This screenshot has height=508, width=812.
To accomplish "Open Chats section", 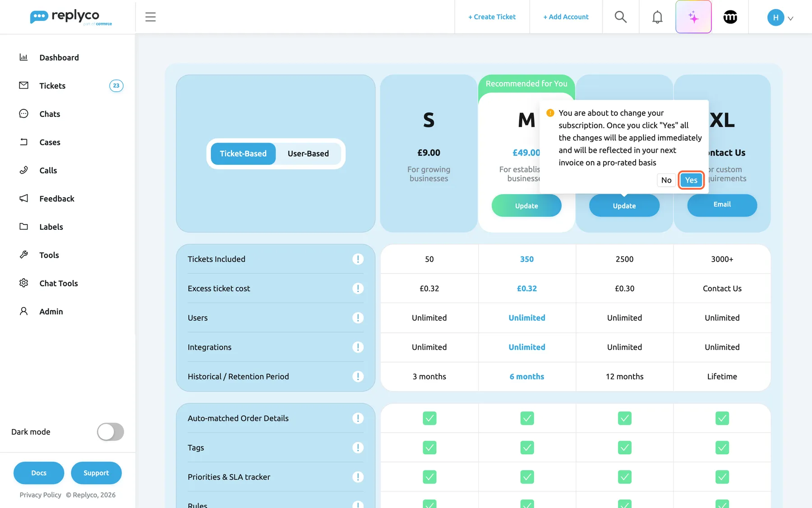I will (50, 114).
